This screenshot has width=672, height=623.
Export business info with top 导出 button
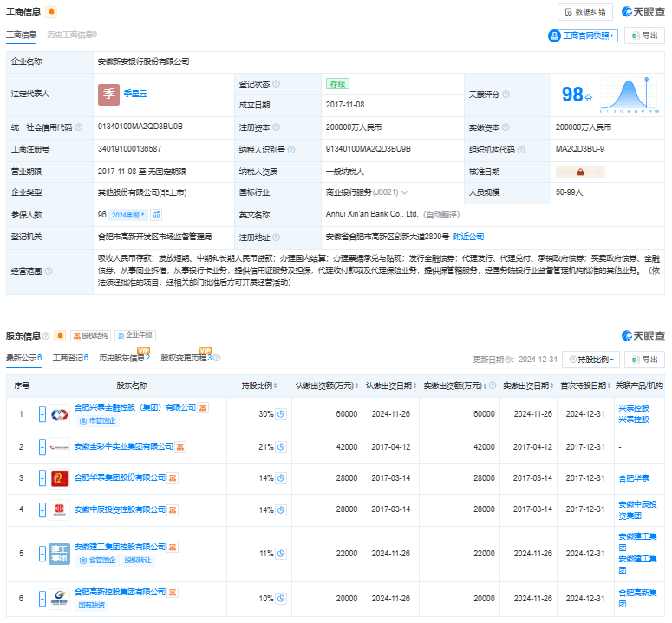point(644,36)
